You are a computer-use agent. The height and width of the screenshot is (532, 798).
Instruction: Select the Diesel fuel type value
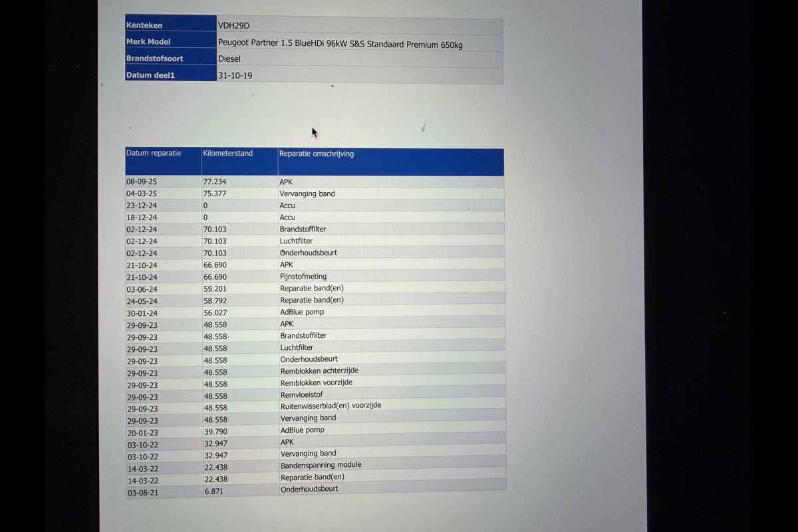(x=229, y=59)
